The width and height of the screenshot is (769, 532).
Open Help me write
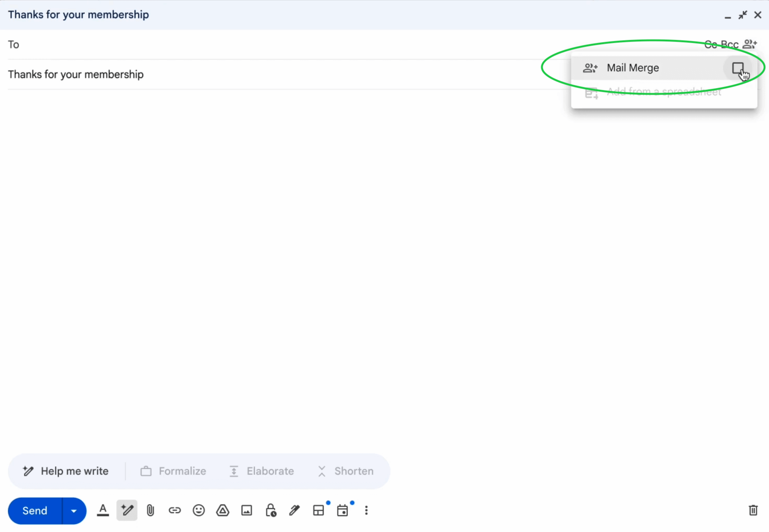[x=66, y=471]
